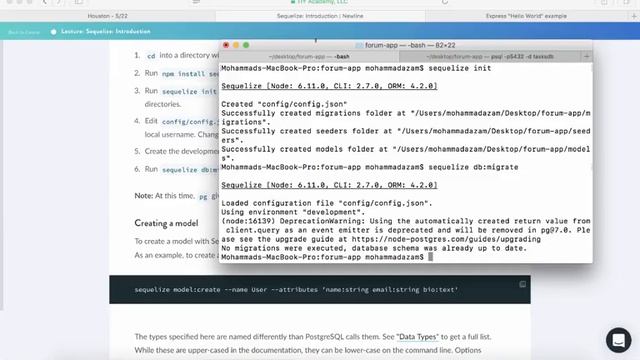Click the Using environment "development" line
Image resolution: width=640 pixels, height=360 pixels.
293,212
